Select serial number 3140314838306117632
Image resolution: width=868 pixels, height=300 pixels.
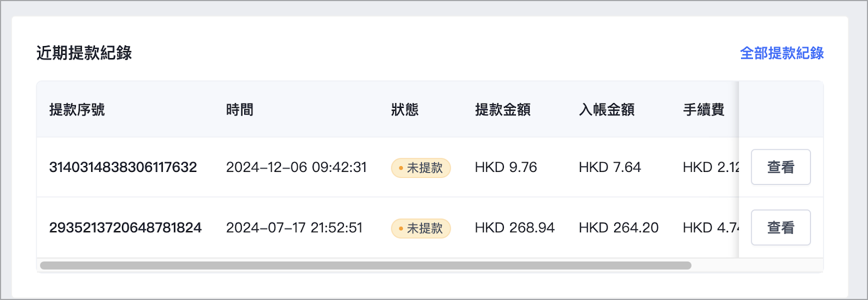tap(123, 167)
